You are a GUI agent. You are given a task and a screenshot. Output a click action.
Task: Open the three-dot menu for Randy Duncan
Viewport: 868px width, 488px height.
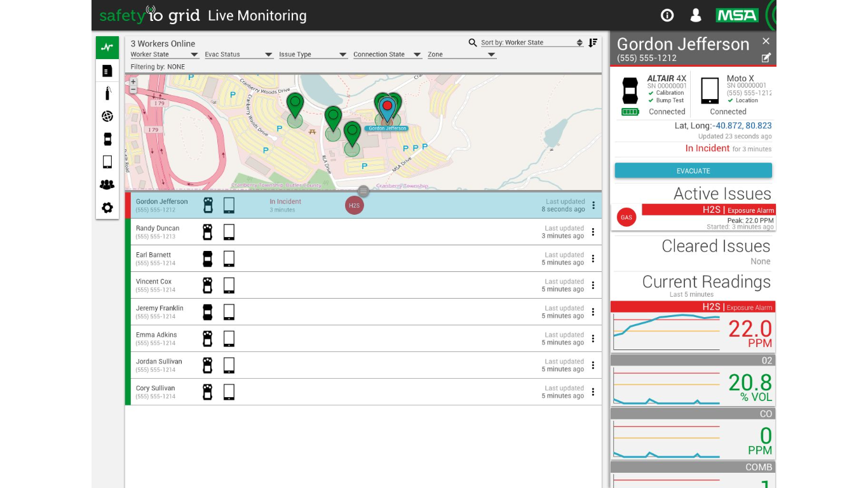pyautogui.click(x=593, y=231)
